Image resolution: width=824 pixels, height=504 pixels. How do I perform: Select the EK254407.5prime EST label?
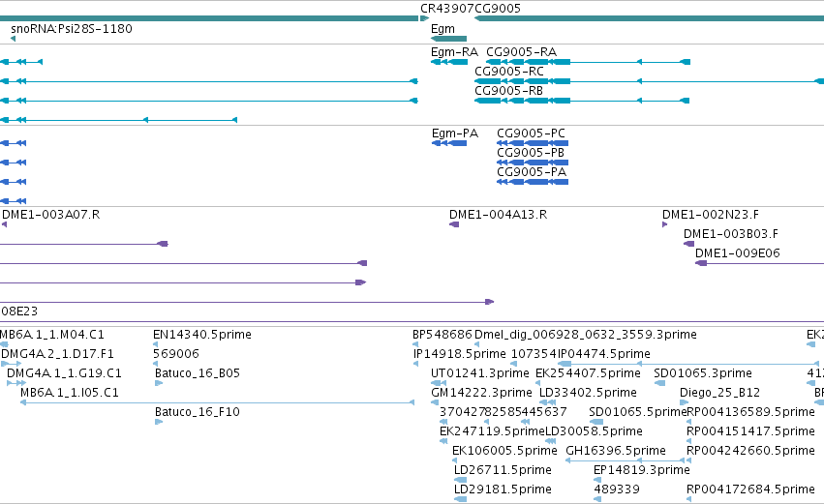[x=588, y=373]
